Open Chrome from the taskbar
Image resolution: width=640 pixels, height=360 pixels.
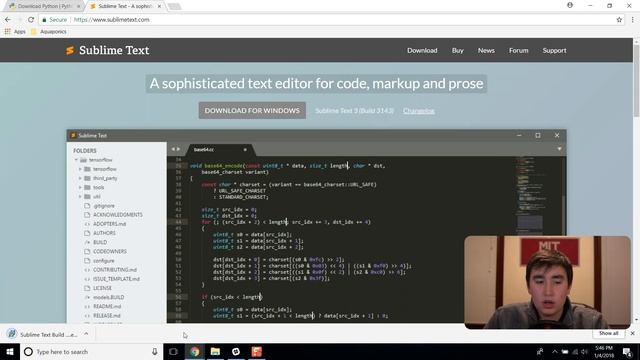click(x=195, y=351)
